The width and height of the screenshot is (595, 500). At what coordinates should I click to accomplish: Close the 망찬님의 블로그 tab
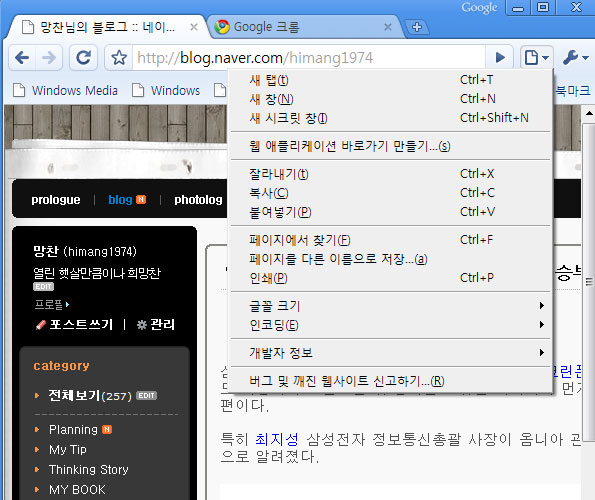point(194,27)
